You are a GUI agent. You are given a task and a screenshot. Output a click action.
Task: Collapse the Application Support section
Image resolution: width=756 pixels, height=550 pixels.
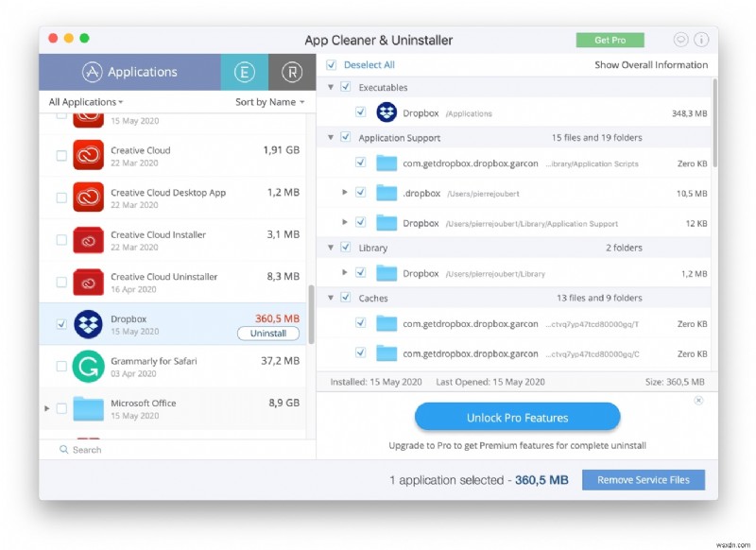coord(331,137)
